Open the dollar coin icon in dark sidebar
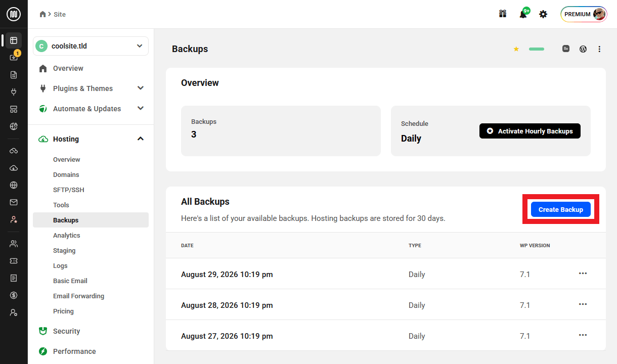The height and width of the screenshot is (364, 617). 14,295
